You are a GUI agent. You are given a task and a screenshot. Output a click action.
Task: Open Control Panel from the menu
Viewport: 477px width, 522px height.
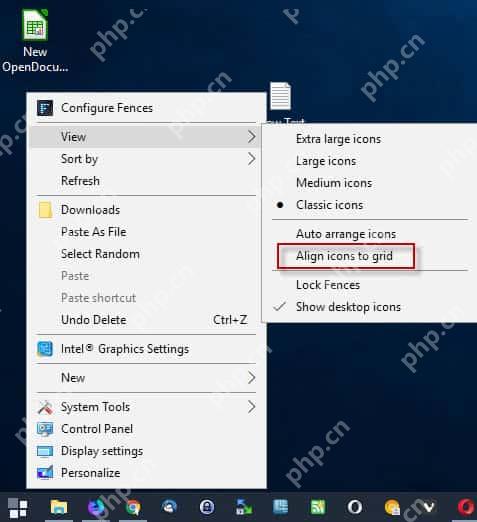click(145, 429)
